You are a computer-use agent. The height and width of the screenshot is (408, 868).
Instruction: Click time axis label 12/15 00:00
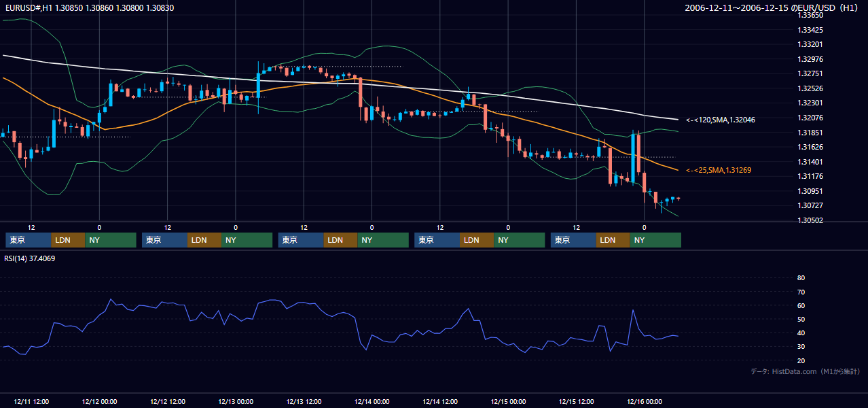click(508, 401)
